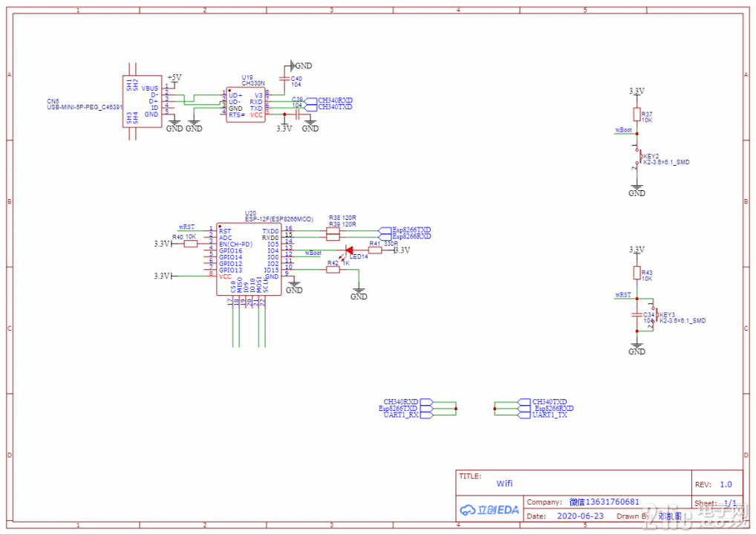Image resolution: width=756 pixels, height=535 pixels.
Task: Click the red LED14 diode symbol
Action: 349,250
